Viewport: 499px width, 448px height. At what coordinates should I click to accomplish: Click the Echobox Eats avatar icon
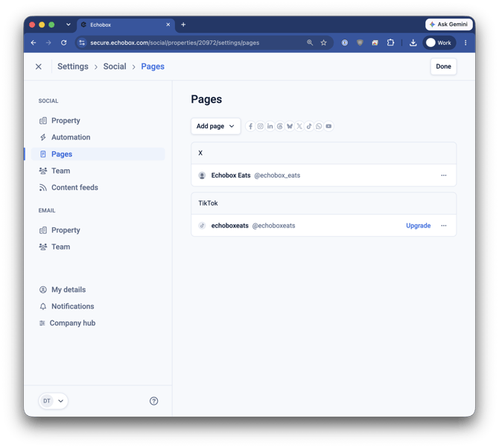click(202, 175)
